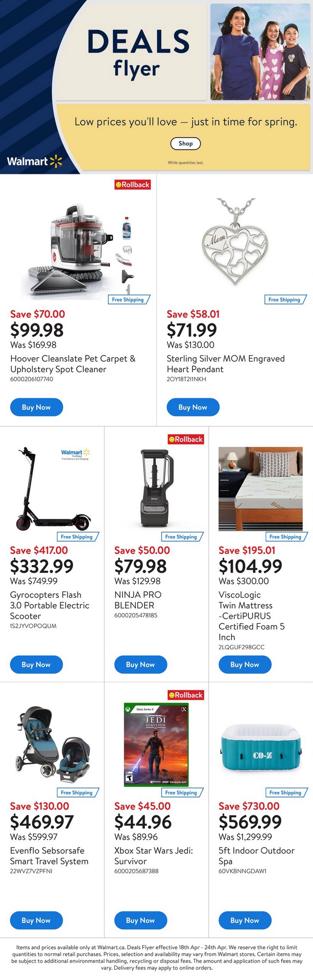Screen dimensions: 313x980
Task: Click Buy Now for Gyrocopters Flash scooter
Action: 36,664
